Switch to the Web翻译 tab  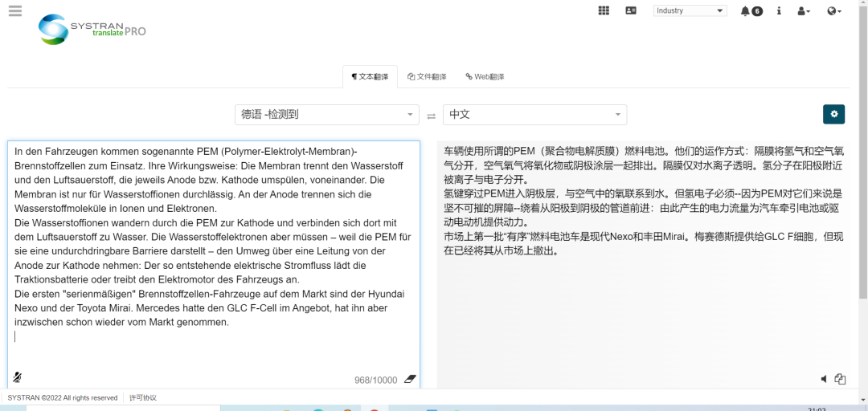click(x=485, y=77)
